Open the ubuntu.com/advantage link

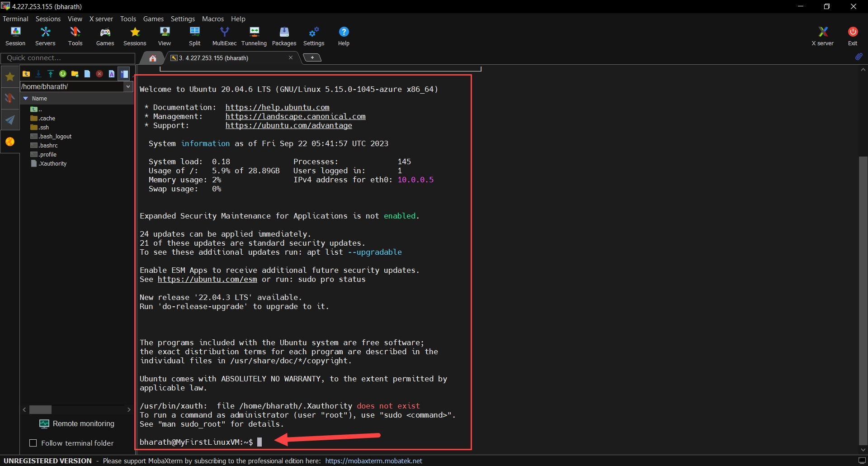pos(288,125)
